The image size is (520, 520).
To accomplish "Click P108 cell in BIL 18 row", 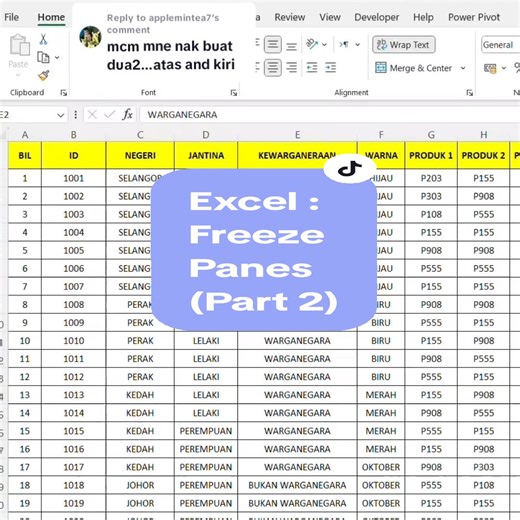I will (x=484, y=485).
